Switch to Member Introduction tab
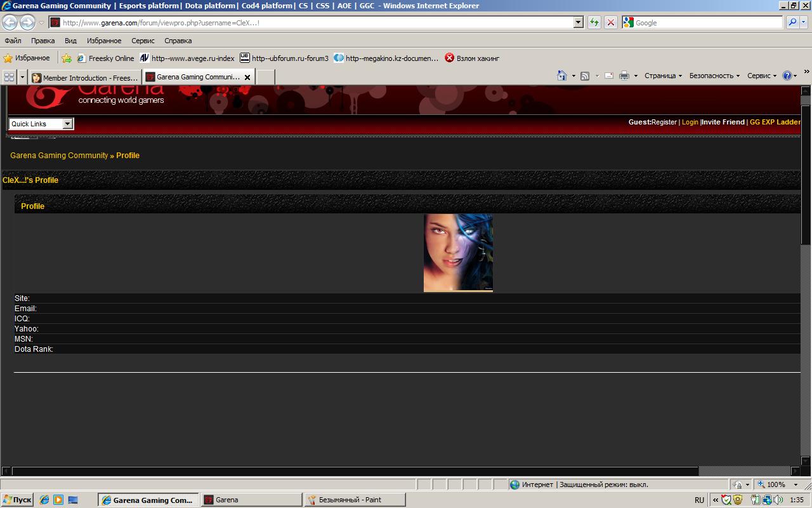 pos(84,77)
